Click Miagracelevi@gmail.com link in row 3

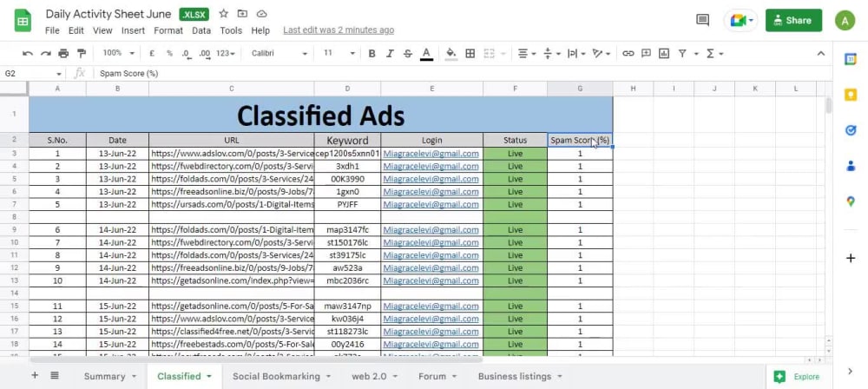coord(431,154)
